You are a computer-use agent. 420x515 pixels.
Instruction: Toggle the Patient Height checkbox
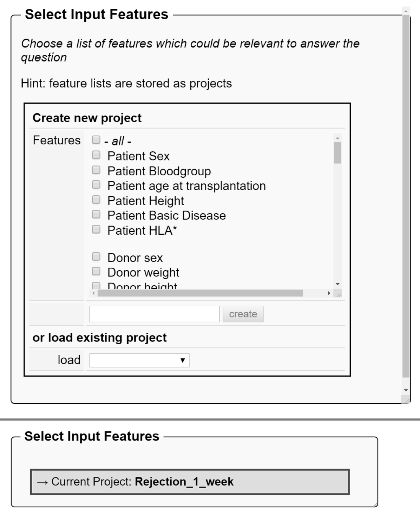point(96,200)
